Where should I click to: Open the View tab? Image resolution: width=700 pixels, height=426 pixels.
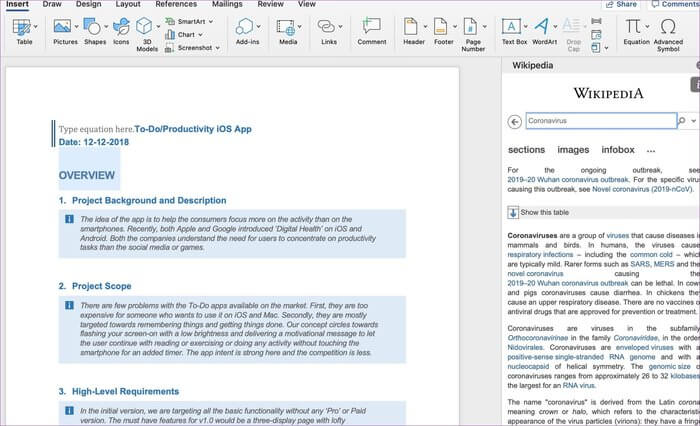point(307,4)
